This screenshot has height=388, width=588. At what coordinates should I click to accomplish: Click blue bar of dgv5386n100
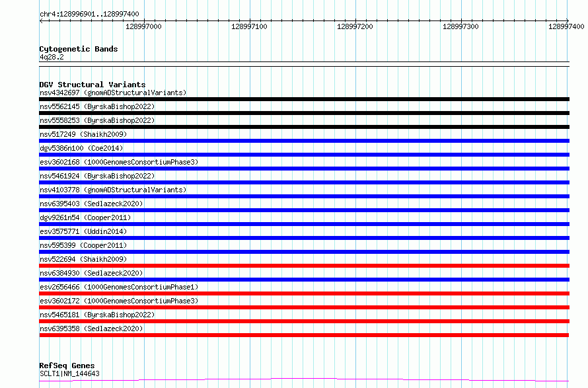pos(304,155)
